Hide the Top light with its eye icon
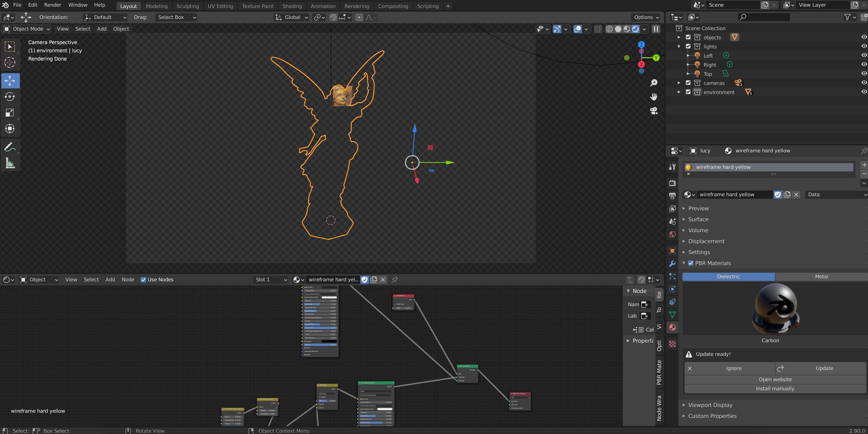Viewport: 868px width, 434px height. click(864, 73)
